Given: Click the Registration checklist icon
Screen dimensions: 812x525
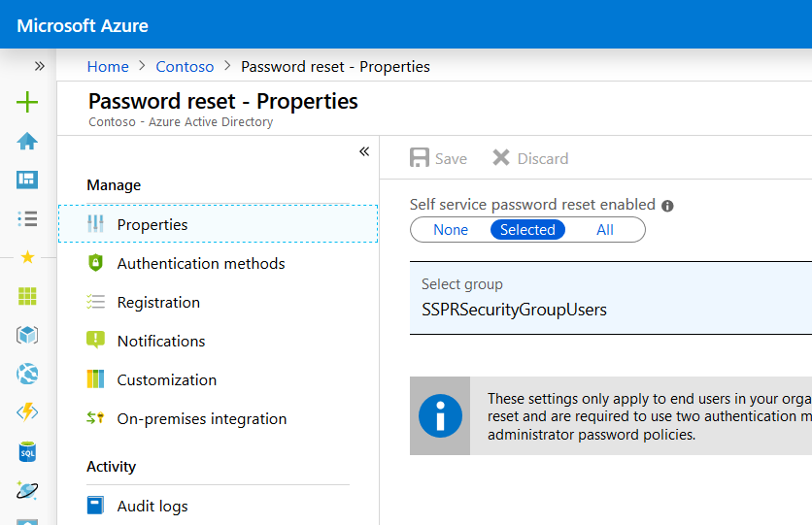Looking at the screenshot, I should [95, 302].
